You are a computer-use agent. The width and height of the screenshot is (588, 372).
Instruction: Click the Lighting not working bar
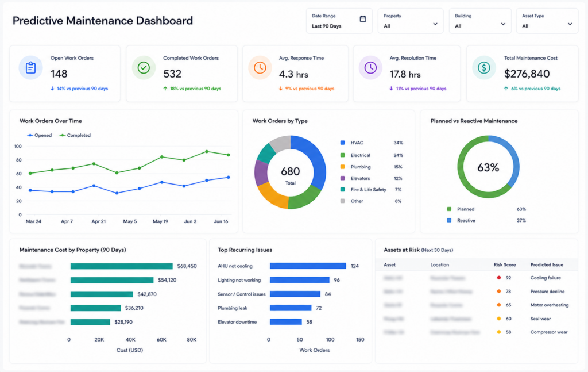[300, 280]
